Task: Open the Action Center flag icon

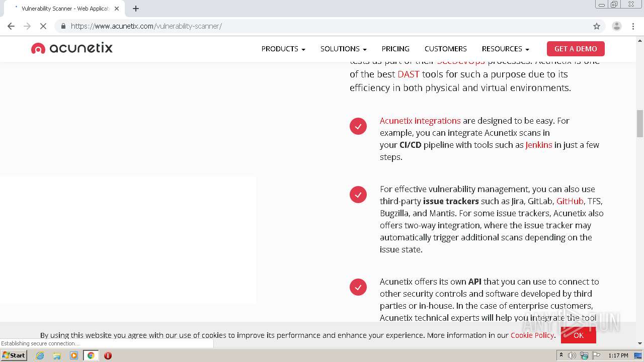Action: [596, 355]
